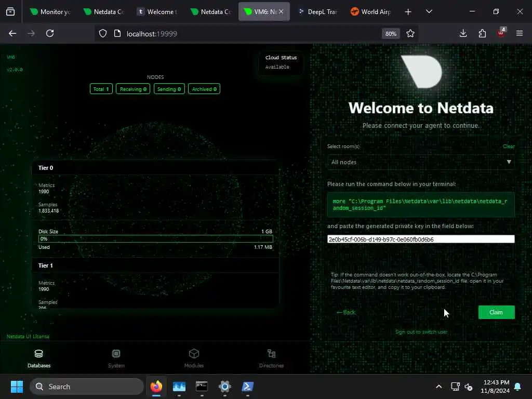Open Firefox downloads panel
532x399 pixels.
pyautogui.click(x=463, y=33)
